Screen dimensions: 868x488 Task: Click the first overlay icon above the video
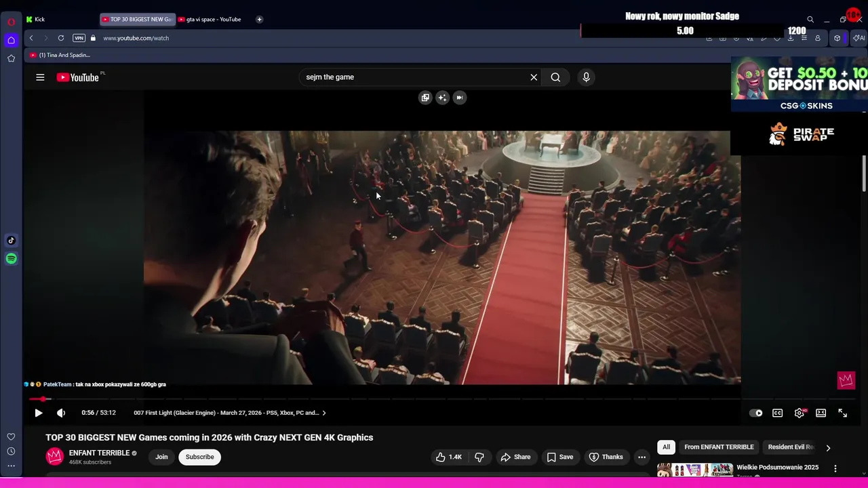pyautogui.click(x=425, y=98)
